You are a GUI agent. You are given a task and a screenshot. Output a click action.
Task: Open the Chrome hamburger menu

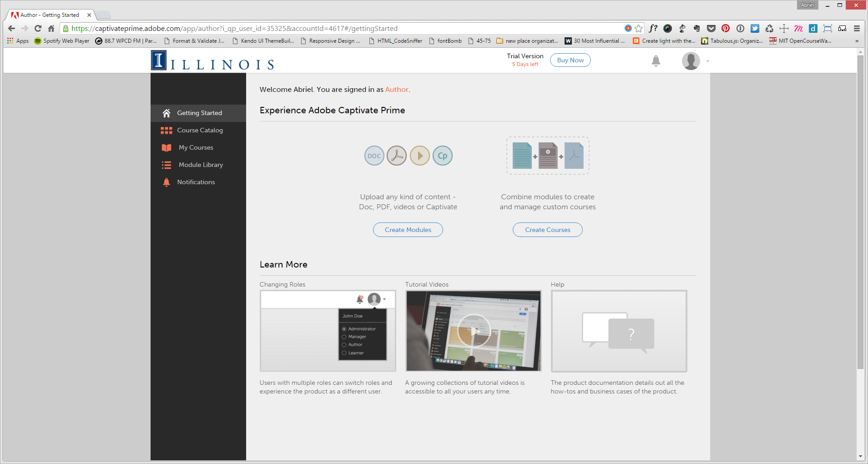[857, 28]
